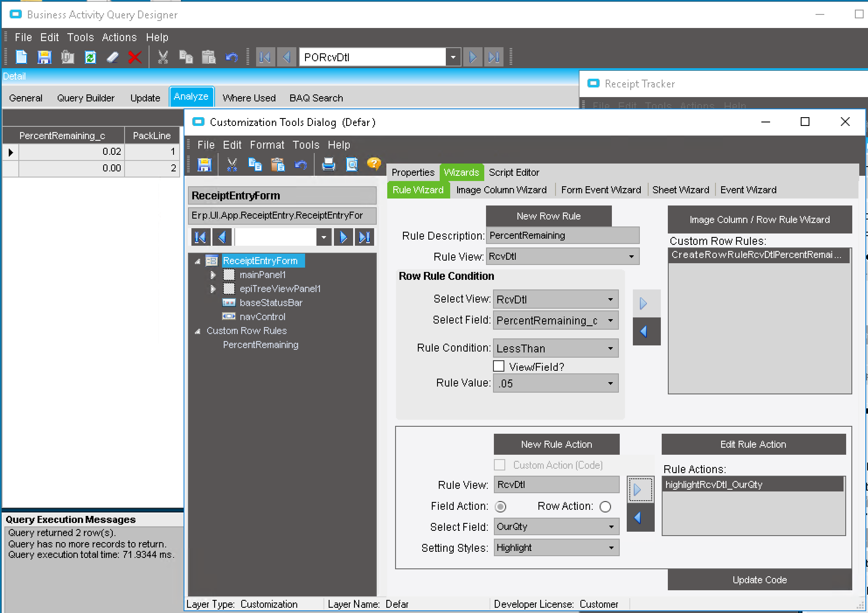Open the Format menu in Customization dialog
The image size is (868, 613).
pos(267,145)
